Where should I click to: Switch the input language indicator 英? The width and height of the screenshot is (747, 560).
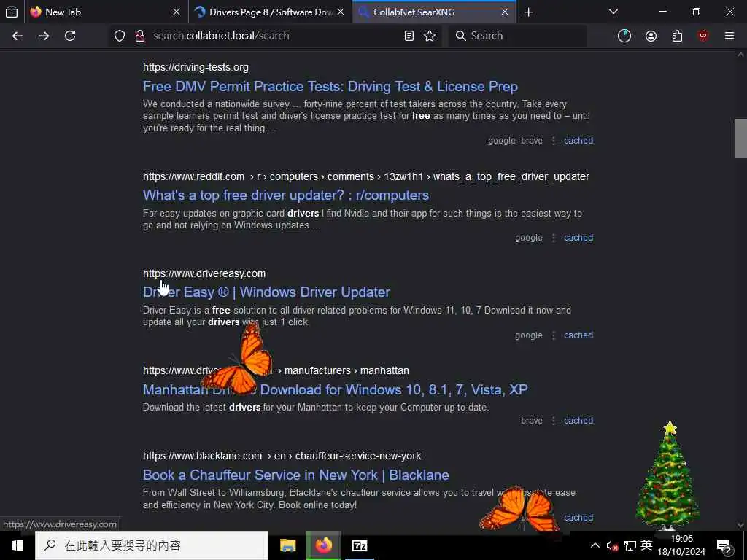[x=646, y=545]
